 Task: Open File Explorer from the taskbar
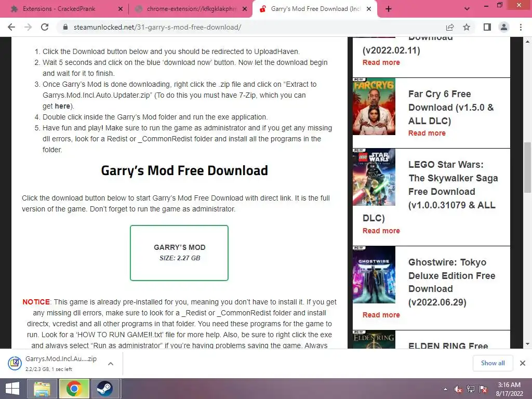(42, 389)
